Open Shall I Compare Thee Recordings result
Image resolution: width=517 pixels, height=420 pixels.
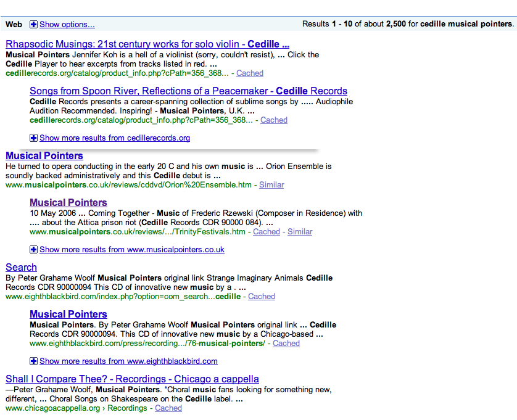coord(132,379)
